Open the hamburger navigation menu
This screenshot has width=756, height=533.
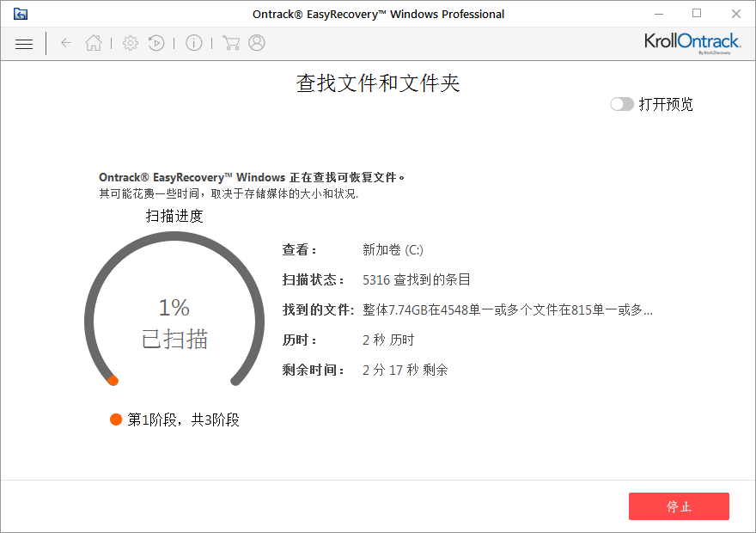tap(24, 43)
